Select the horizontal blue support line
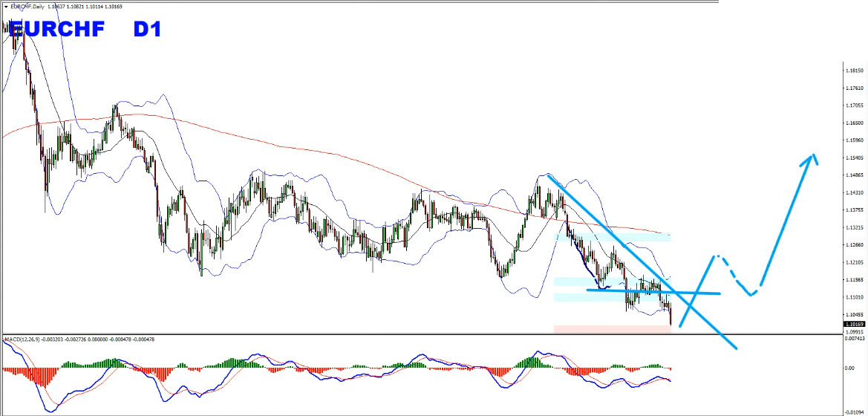This screenshot has height=416, width=868. click(653, 292)
